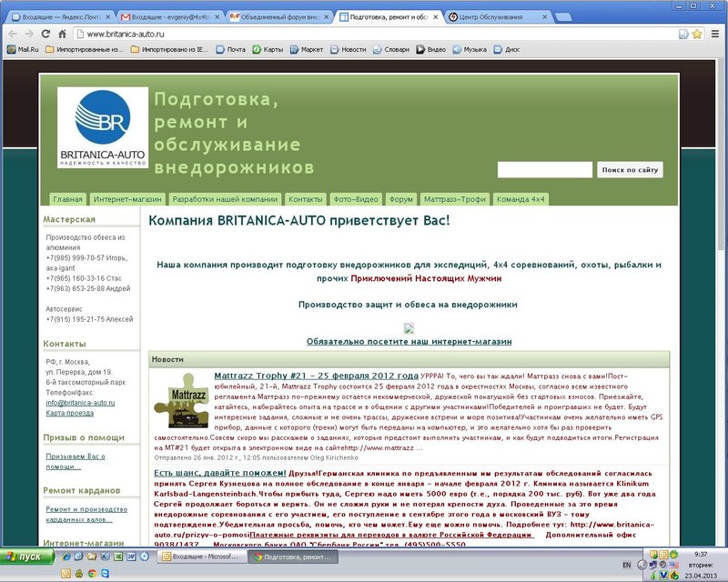Open the Ремонт и производство карданных валов link
Screen dimensions: 728x582
pyautogui.click(x=86, y=514)
